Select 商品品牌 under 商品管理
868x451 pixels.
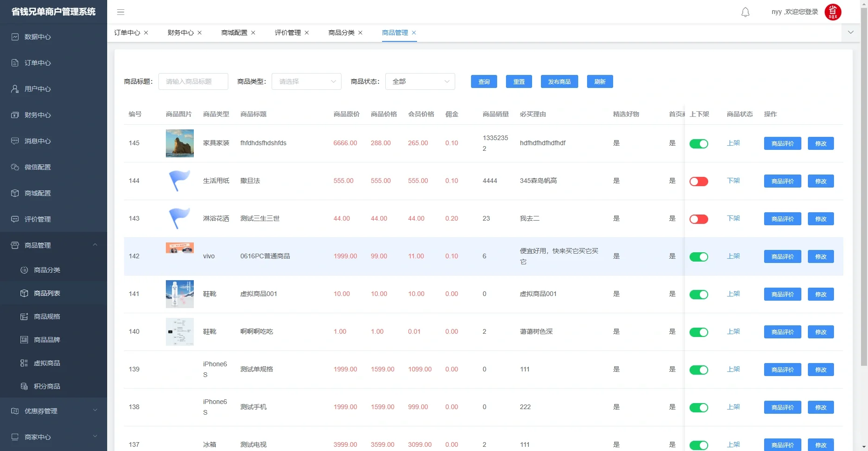47,339
